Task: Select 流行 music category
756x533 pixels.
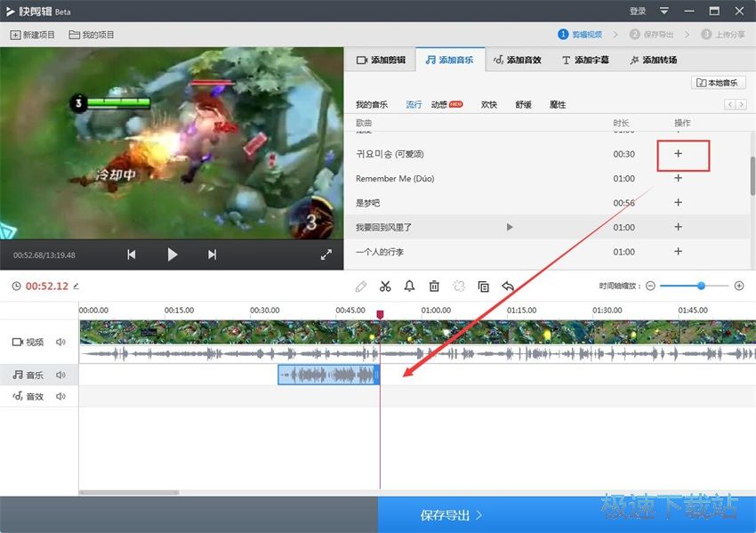Action: pyautogui.click(x=414, y=105)
